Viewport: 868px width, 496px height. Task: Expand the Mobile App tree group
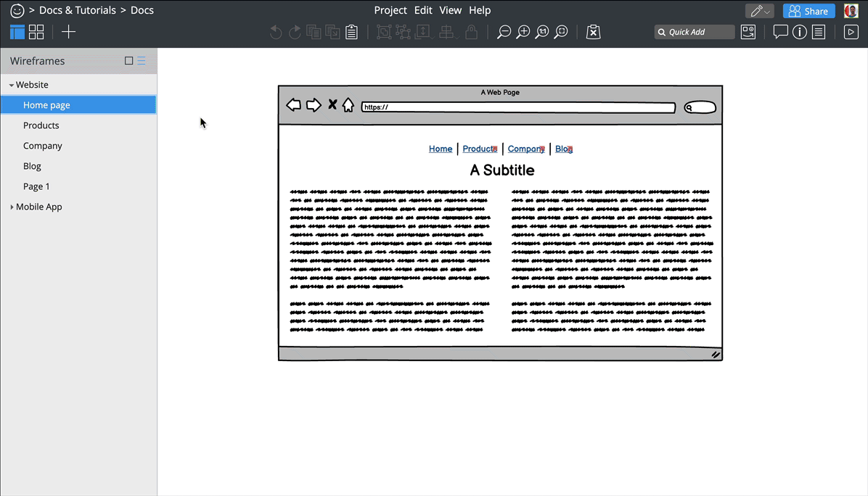click(x=12, y=207)
